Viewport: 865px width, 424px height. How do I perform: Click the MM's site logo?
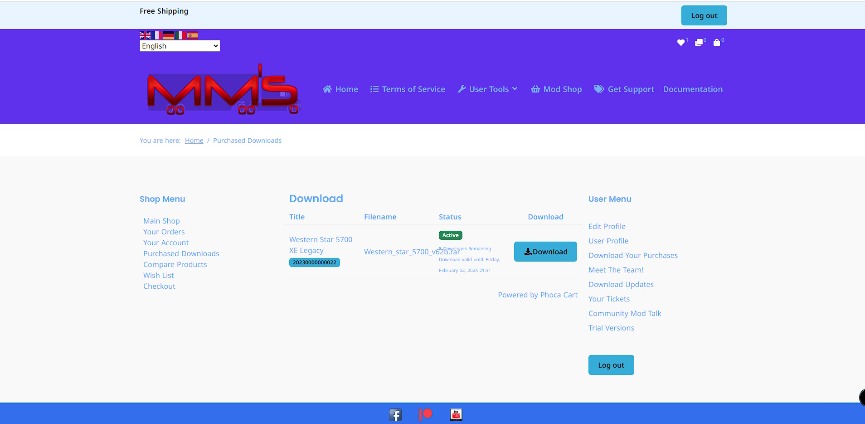click(x=221, y=89)
